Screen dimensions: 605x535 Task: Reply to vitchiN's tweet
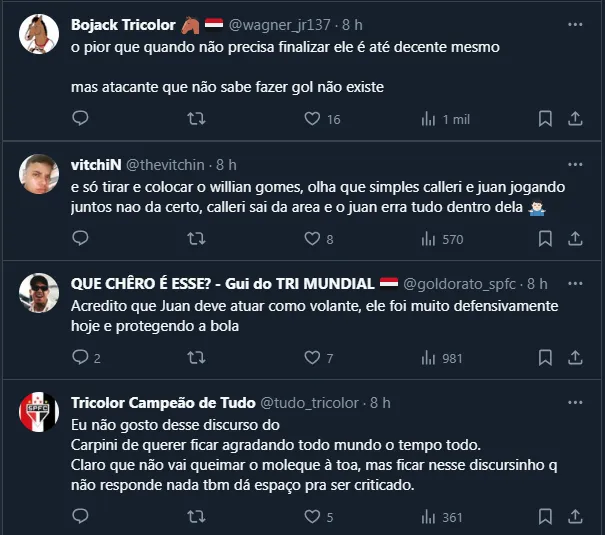point(81,239)
